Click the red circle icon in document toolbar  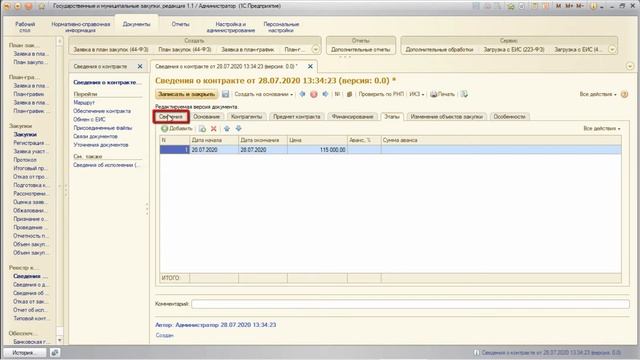pyautogui.click(x=314, y=94)
